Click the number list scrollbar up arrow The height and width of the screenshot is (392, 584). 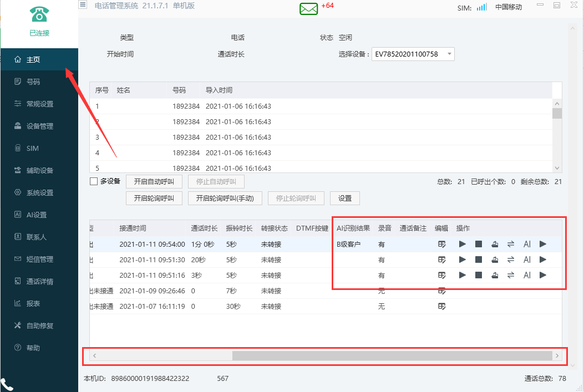557,104
